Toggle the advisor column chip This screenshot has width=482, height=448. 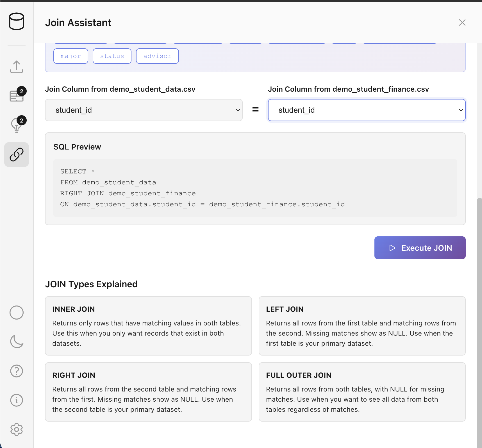click(157, 56)
